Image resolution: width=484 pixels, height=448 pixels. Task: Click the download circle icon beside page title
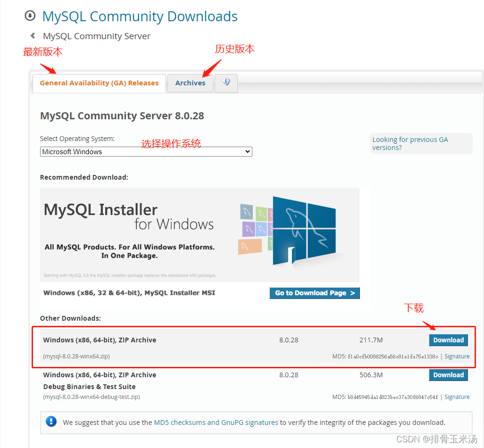30,16
